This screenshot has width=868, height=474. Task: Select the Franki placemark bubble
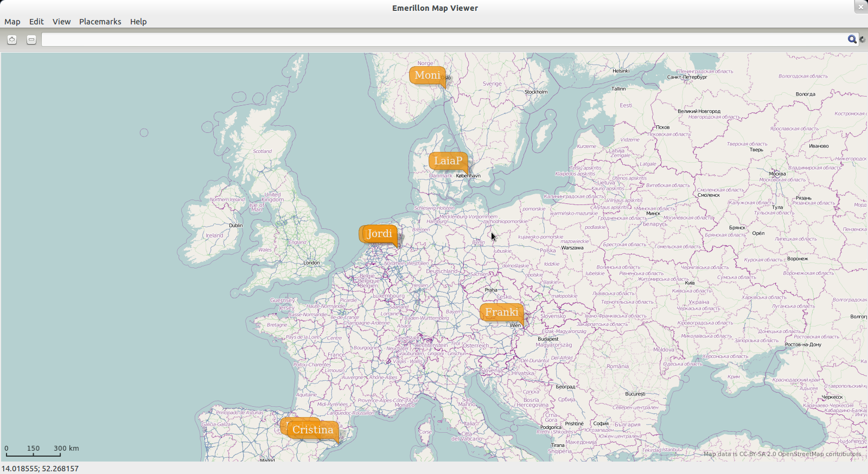pyautogui.click(x=501, y=312)
